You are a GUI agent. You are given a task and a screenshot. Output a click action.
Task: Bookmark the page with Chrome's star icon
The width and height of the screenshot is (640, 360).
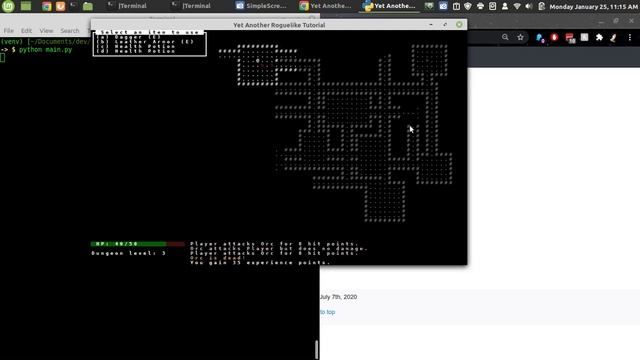[x=520, y=37]
